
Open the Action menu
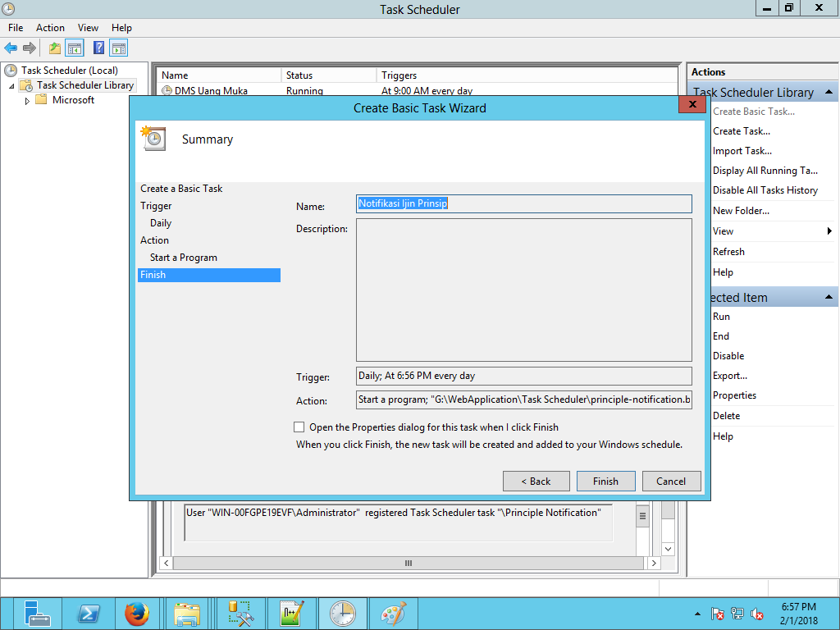[x=50, y=28]
